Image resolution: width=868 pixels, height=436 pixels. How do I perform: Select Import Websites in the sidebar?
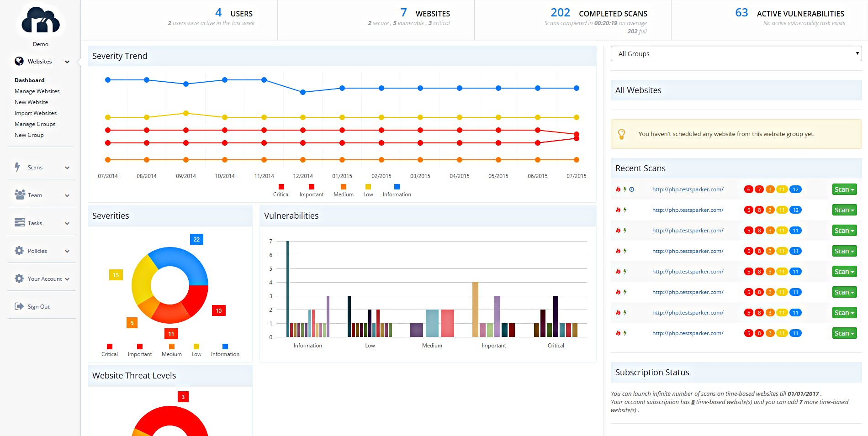point(36,113)
